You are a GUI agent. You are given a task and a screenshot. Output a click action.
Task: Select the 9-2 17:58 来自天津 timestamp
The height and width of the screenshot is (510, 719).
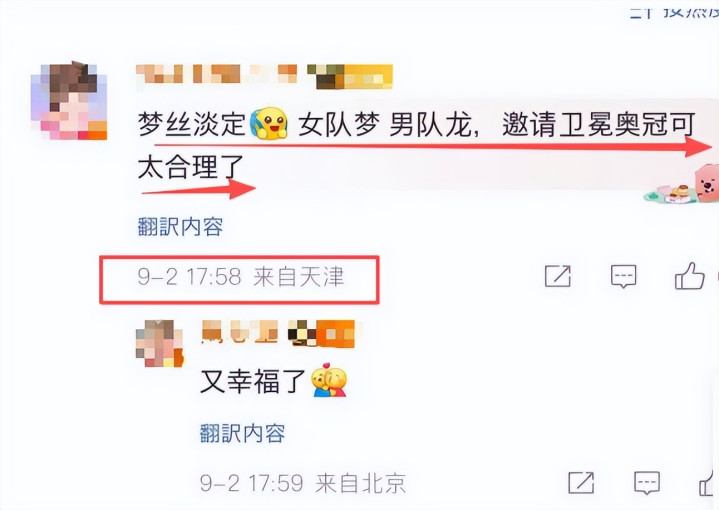point(241,277)
